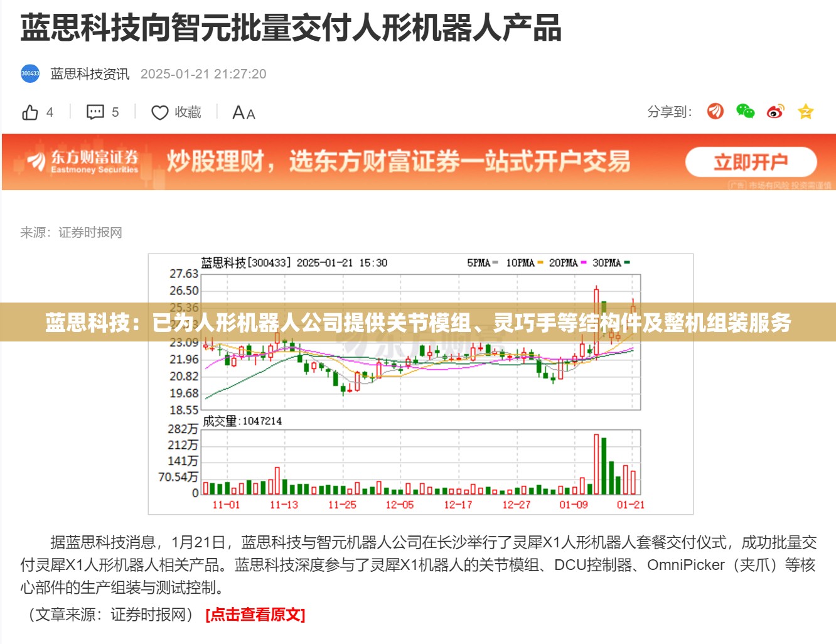
Task: Click the 20PMA legend in chart
Action: [568, 263]
